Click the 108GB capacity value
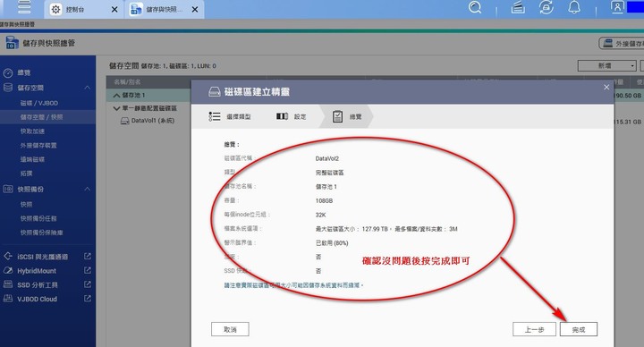Screen dimensions: 644x347 (324, 201)
